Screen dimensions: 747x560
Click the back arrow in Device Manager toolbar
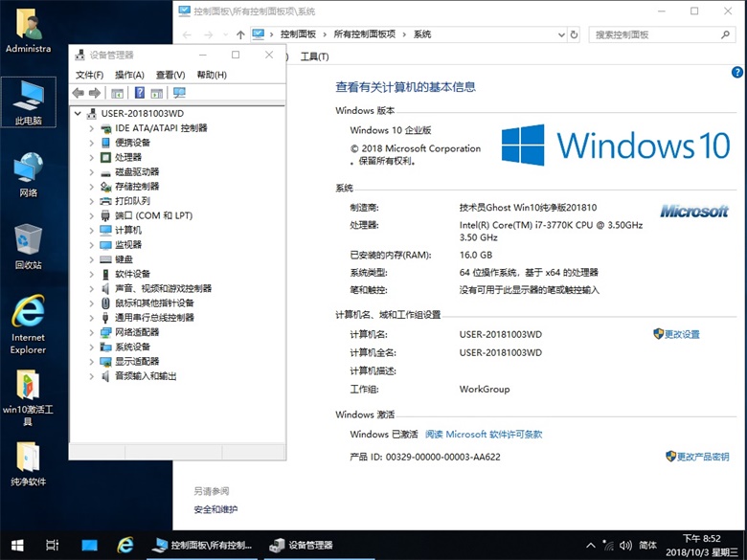pos(78,93)
